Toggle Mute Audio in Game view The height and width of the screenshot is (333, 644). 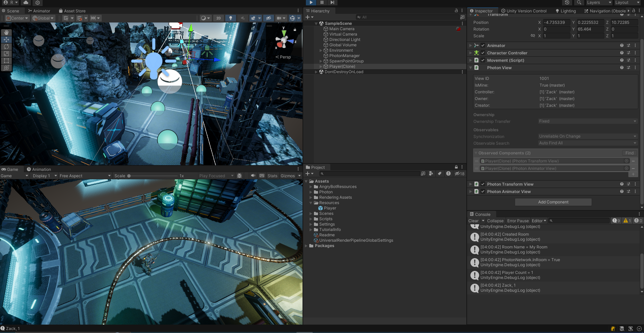[x=253, y=176]
